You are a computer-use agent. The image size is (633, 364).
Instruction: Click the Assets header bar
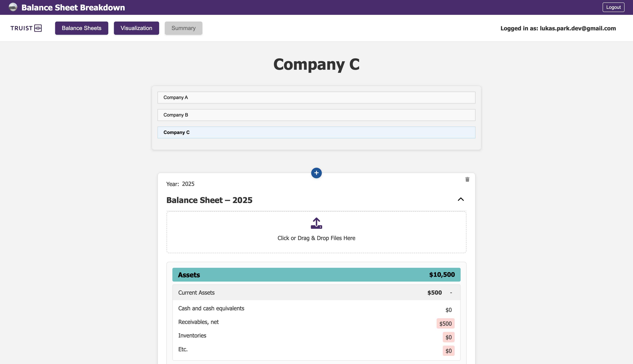pos(316,275)
